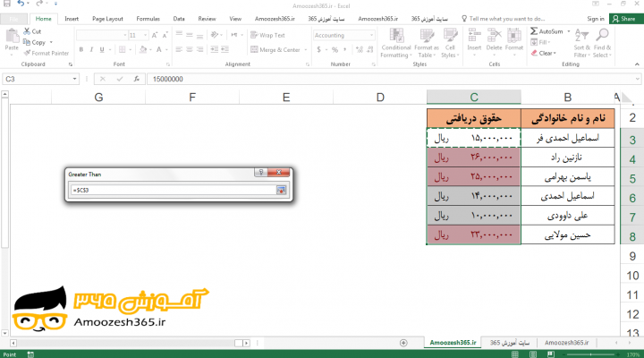Click the Wrap Text button

click(x=267, y=35)
